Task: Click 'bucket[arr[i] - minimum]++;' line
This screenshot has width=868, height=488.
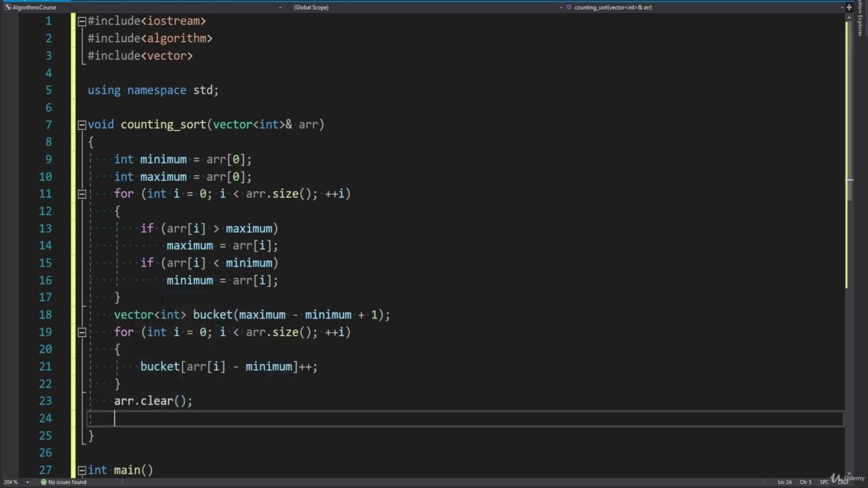Action: [x=229, y=367]
